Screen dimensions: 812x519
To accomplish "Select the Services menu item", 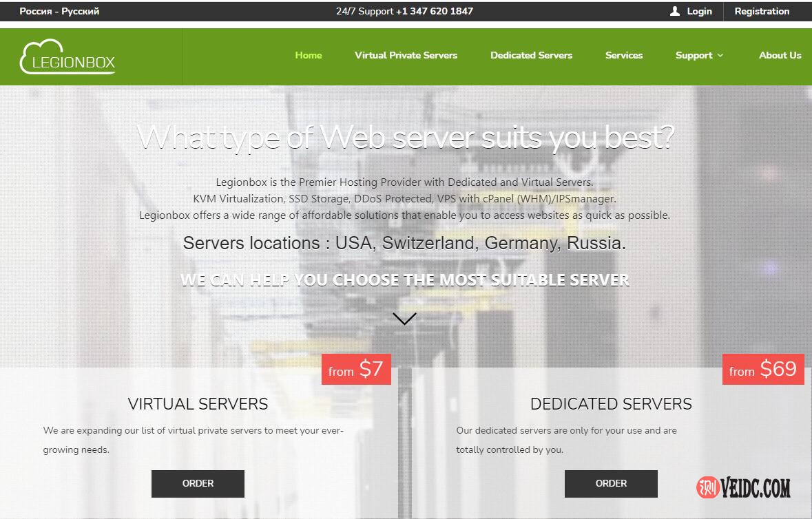I will 624,55.
